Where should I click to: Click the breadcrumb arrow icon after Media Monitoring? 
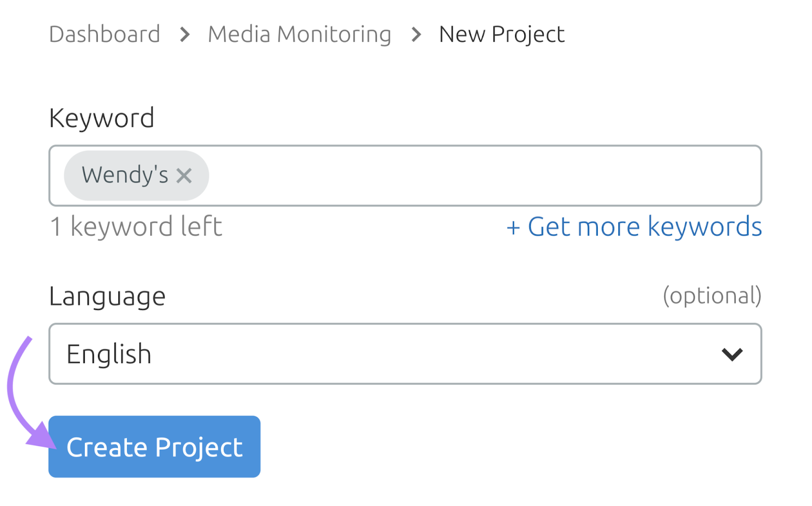click(x=415, y=34)
